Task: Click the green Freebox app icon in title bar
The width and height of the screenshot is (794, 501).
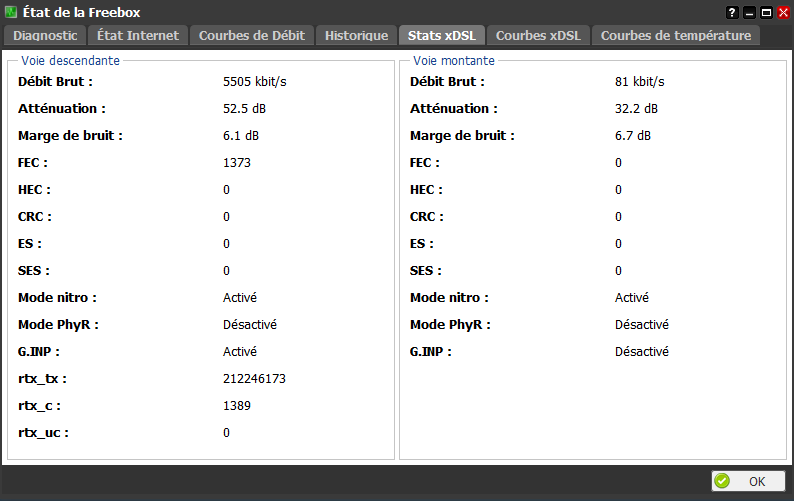Action: click(11, 12)
